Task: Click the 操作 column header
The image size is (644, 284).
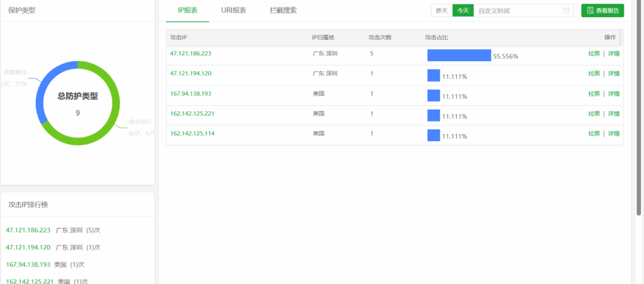Action: coord(610,37)
